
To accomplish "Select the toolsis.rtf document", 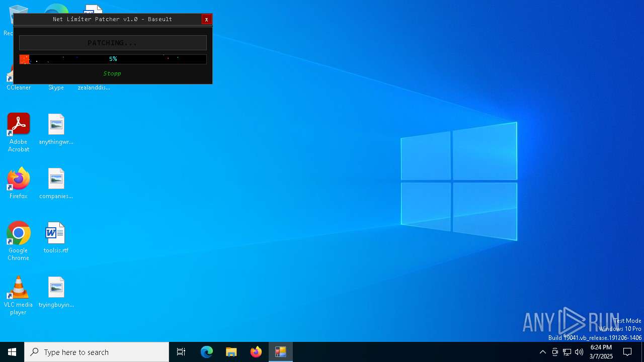I will click(x=56, y=238).
